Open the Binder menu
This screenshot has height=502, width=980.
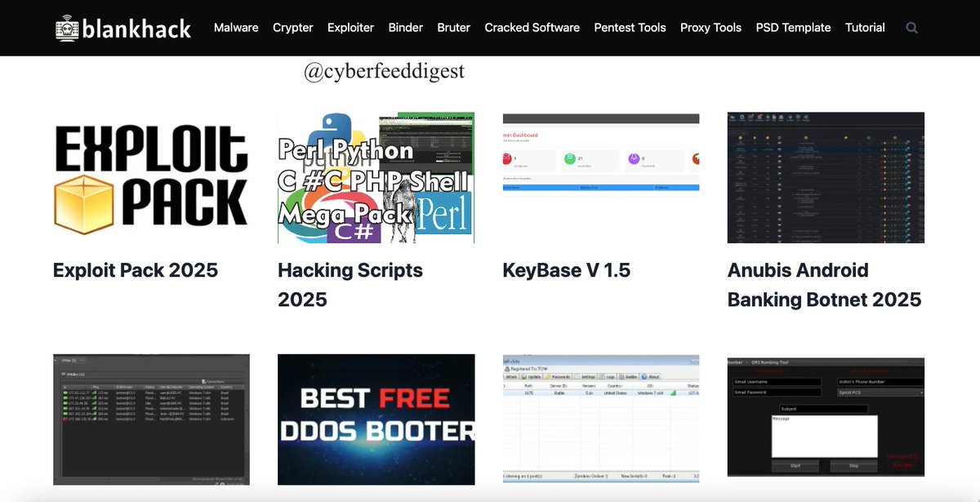(x=406, y=28)
